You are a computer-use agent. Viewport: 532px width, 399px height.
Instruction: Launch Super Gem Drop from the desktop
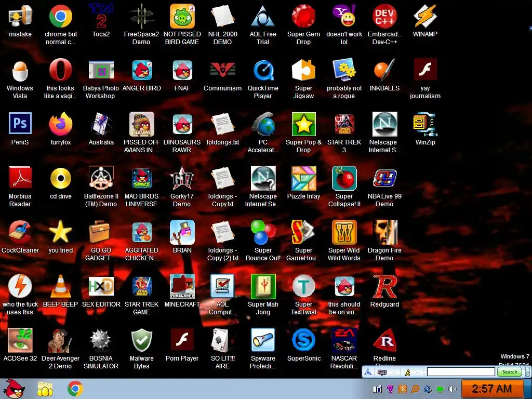(x=303, y=16)
